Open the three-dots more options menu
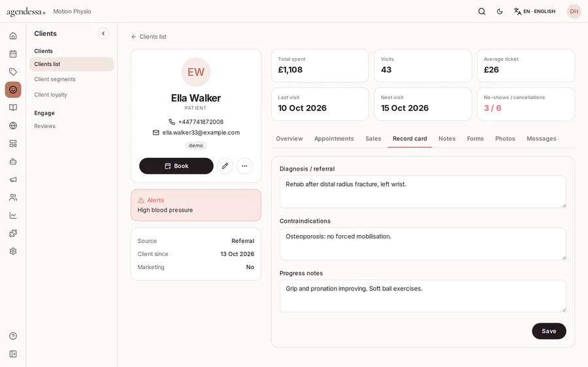 coord(244,166)
